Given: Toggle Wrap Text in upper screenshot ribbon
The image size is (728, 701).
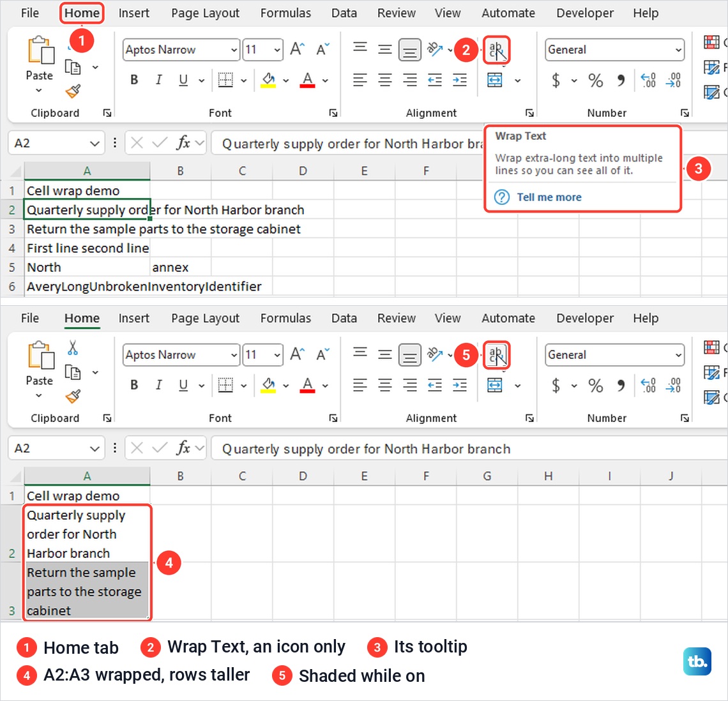Looking at the screenshot, I should click(x=496, y=50).
